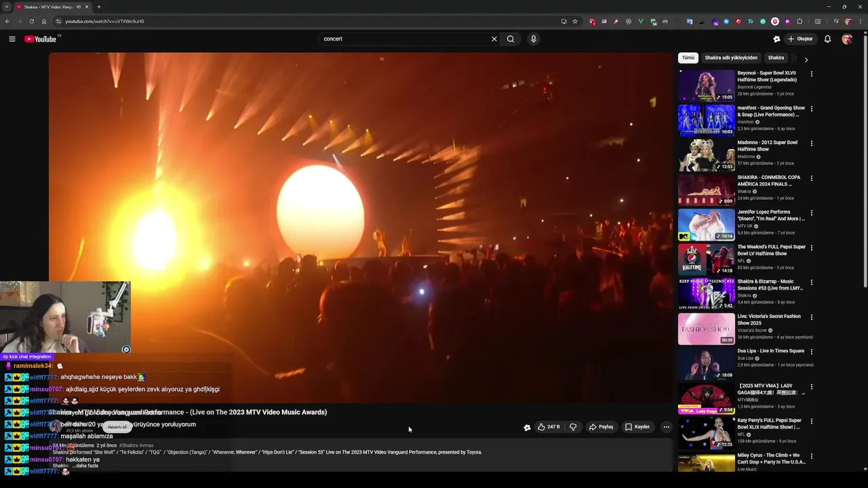Click the webcam overlay record indicator
868x488 pixels.
126,349
